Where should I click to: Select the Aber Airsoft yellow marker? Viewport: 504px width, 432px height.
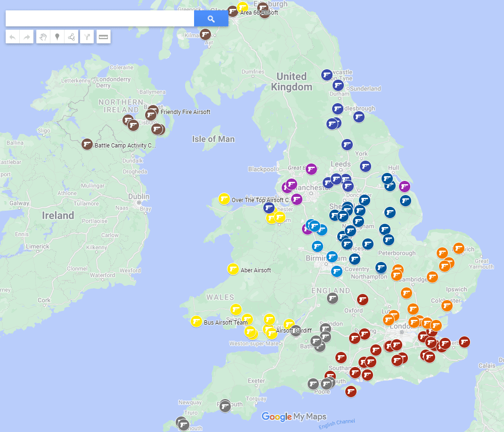click(x=233, y=269)
